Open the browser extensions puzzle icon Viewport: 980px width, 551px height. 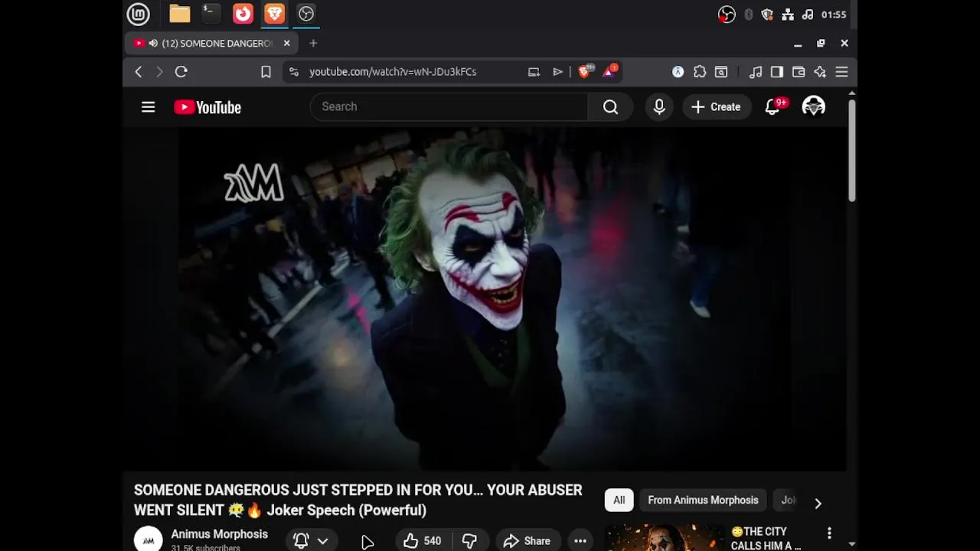tap(700, 72)
